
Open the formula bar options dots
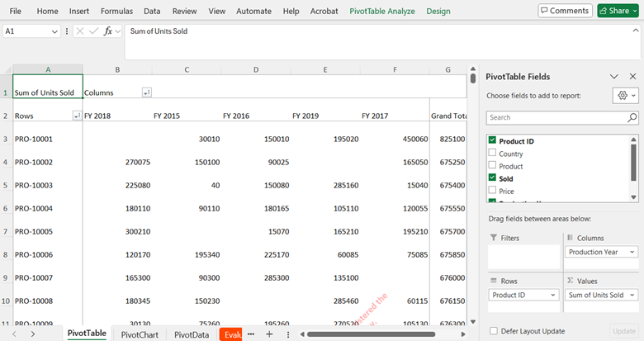point(67,31)
